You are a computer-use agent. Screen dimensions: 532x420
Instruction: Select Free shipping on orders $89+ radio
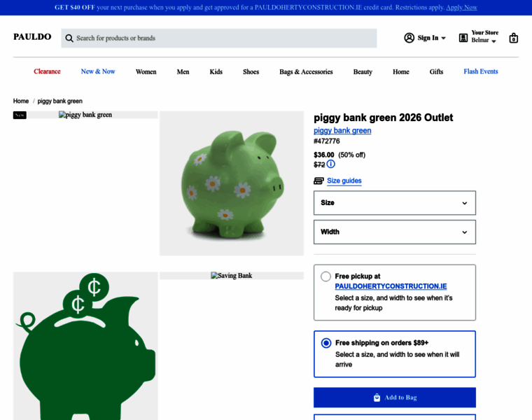(x=326, y=343)
